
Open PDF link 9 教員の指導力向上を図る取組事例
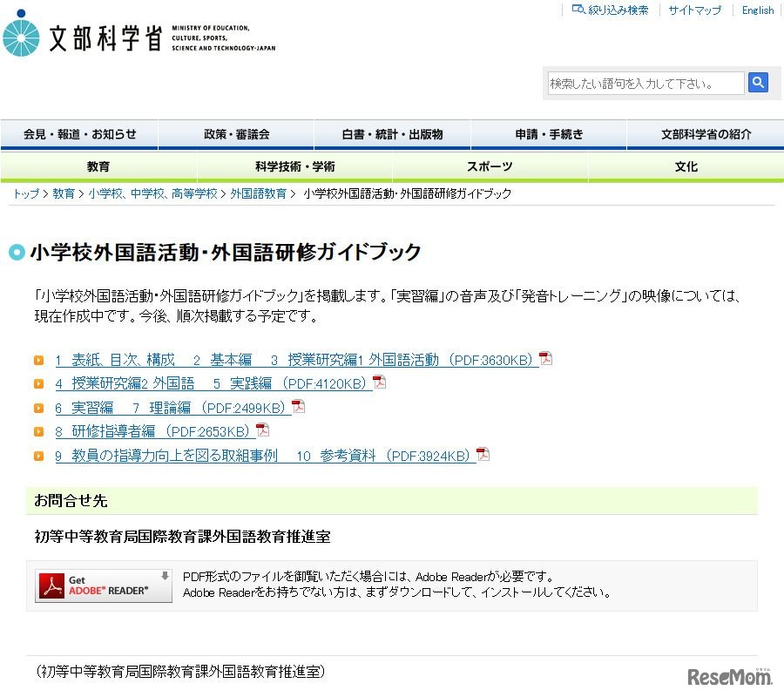(266, 455)
